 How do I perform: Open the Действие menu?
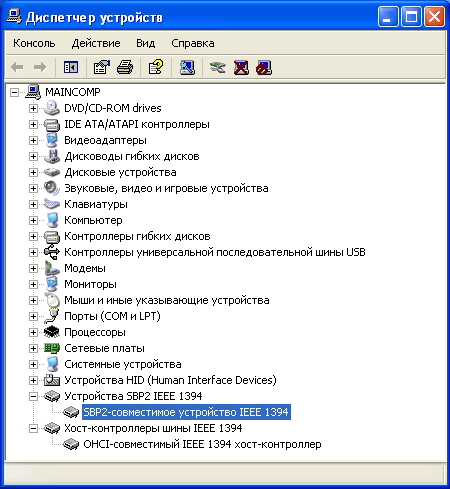[96, 43]
